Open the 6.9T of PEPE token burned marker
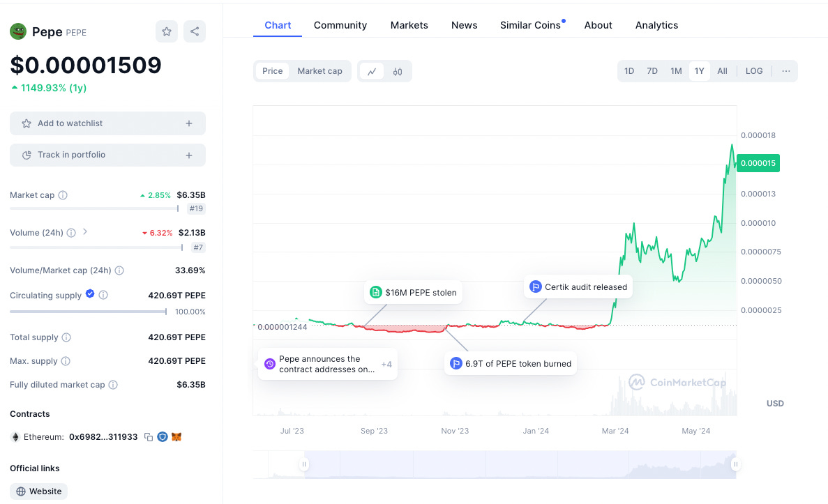Image resolution: width=828 pixels, height=504 pixels. click(x=511, y=364)
